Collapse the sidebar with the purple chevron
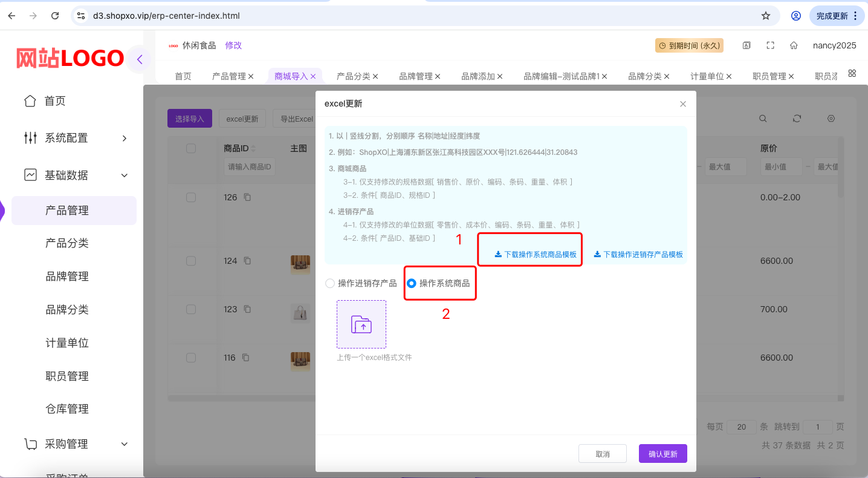 click(x=140, y=59)
